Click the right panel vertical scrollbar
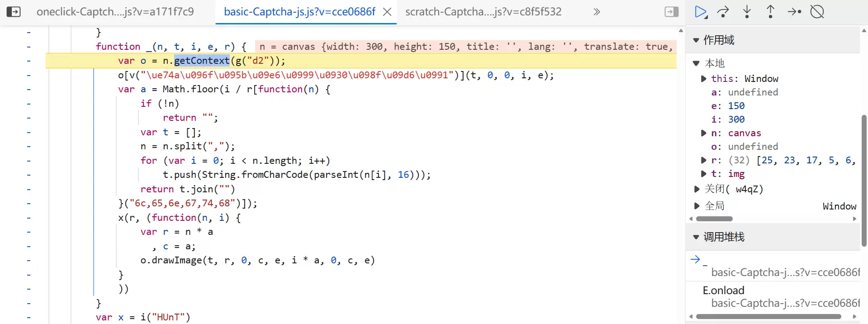 [864, 181]
